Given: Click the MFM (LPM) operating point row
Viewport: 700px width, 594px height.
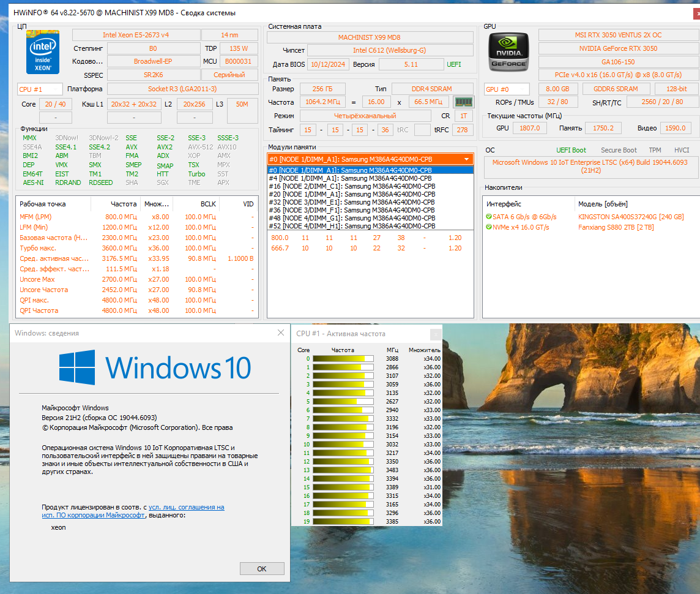Looking at the screenshot, I should pyautogui.click(x=137, y=217).
